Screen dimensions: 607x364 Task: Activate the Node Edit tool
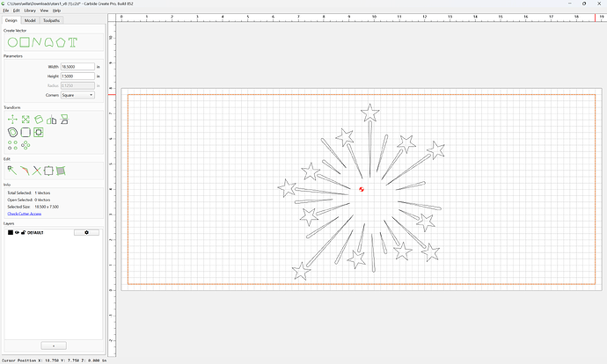[12, 171]
